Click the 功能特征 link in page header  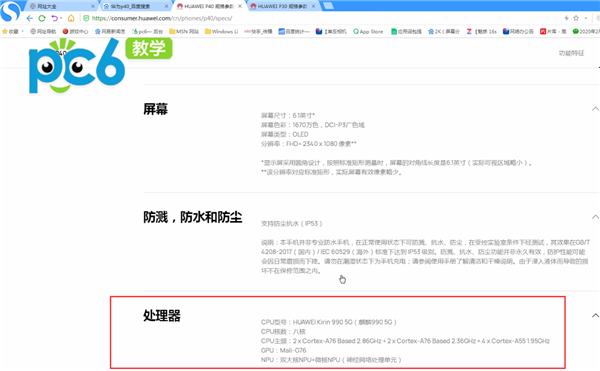571,53
